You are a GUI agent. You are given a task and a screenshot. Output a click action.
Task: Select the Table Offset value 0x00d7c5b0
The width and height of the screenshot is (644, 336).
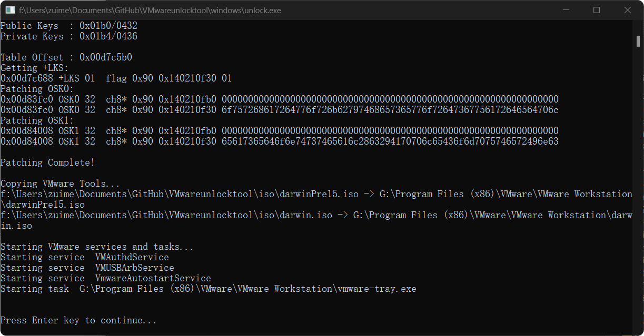pos(105,57)
